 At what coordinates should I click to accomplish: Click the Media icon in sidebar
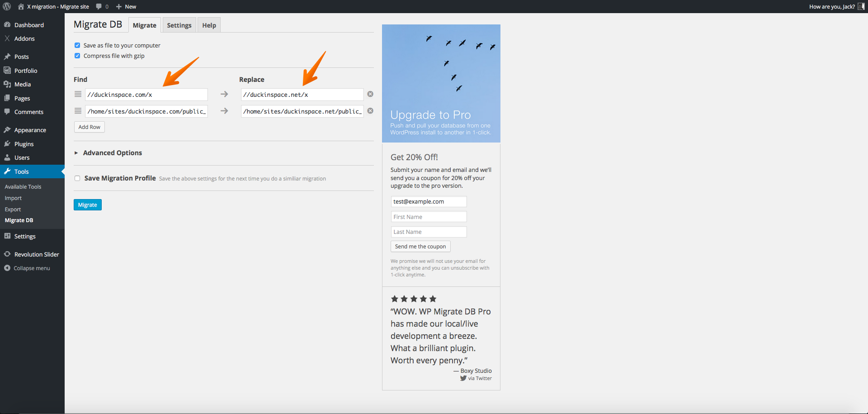click(7, 84)
